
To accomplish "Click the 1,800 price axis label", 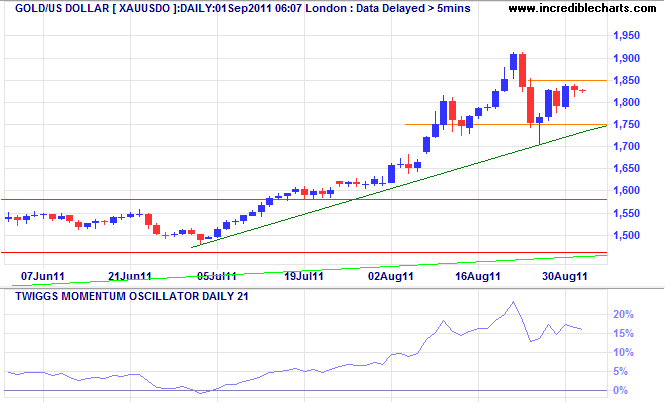I will pyautogui.click(x=626, y=102).
